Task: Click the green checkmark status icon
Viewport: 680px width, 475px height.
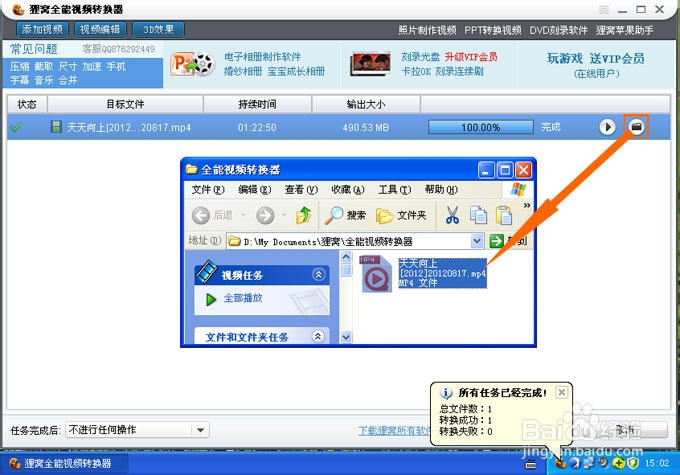Action: (x=16, y=128)
